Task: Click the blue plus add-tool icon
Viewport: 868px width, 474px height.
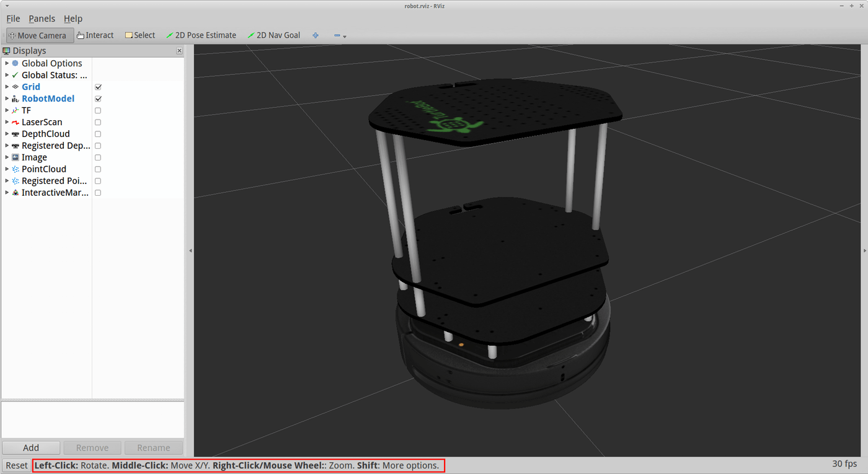Action: (316, 35)
